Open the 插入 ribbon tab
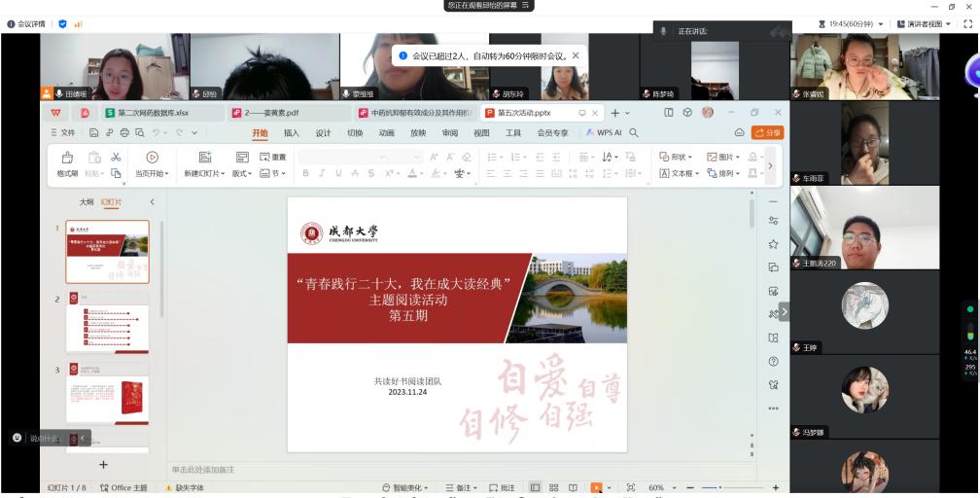 [291, 133]
